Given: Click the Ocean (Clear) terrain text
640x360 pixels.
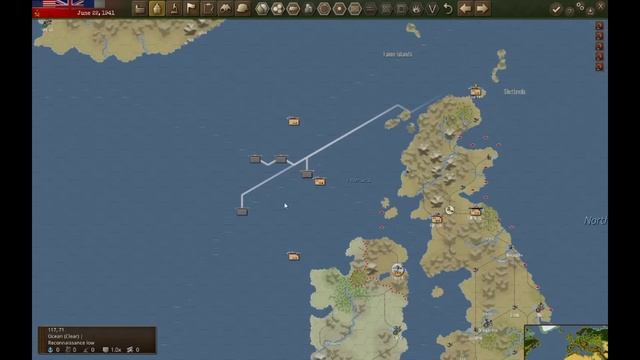Looking at the screenshot, I should [64, 336].
